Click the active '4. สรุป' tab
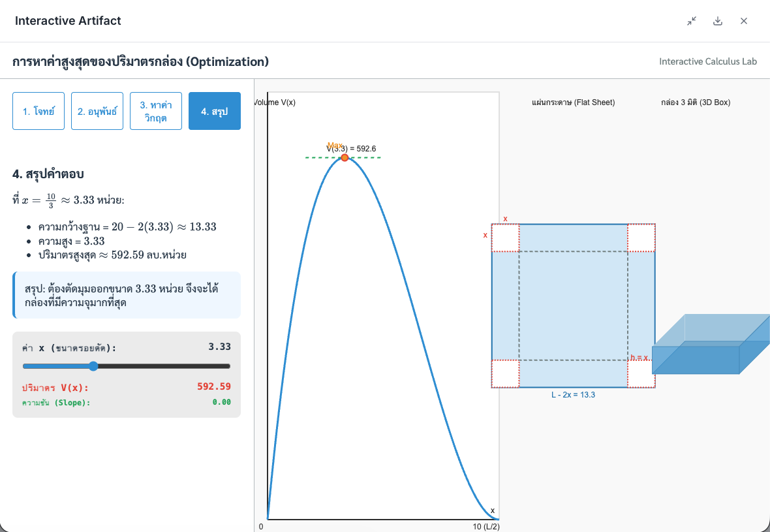 pyautogui.click(x=215, y=111)
